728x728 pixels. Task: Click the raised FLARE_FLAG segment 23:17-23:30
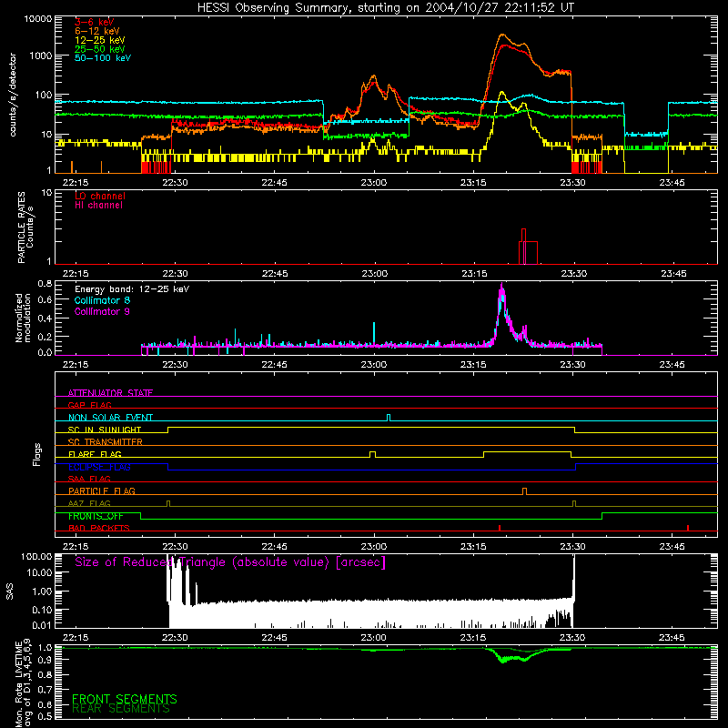[528, 451]
